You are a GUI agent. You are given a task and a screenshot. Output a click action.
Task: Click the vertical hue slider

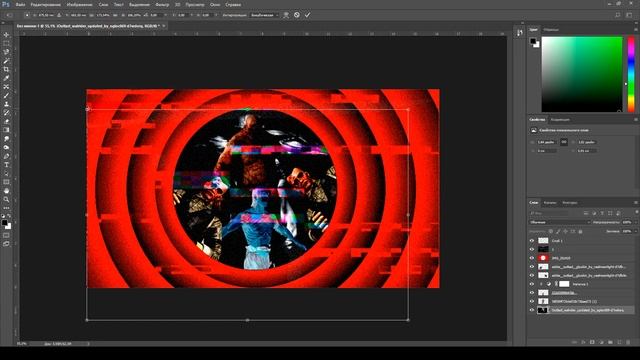coord(631,74)
